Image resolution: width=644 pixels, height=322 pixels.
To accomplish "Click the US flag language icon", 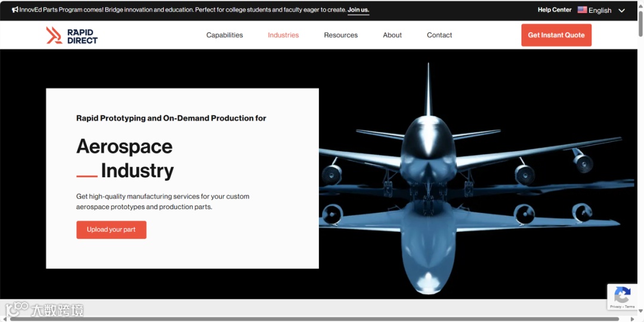I will pos(582,10).
